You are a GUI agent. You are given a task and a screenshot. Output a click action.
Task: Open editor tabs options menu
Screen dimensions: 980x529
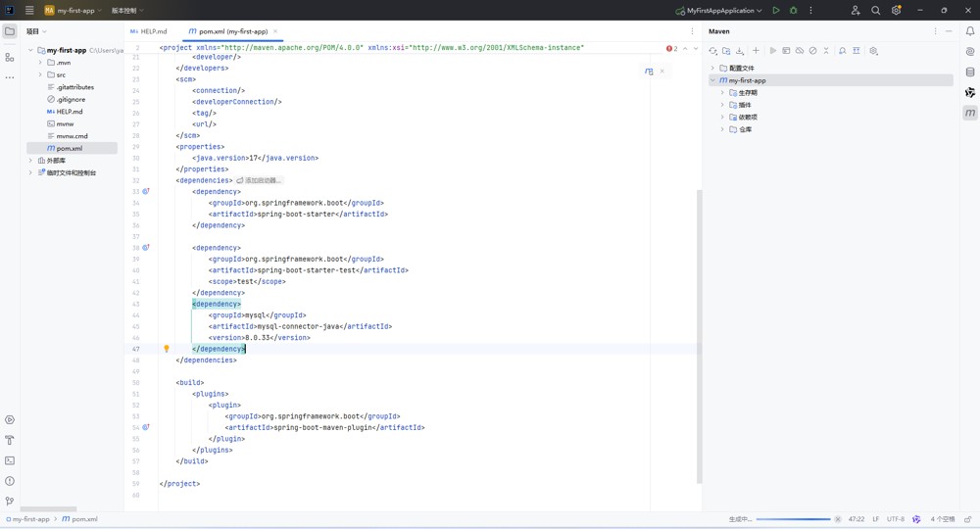(x=692, y=31)
